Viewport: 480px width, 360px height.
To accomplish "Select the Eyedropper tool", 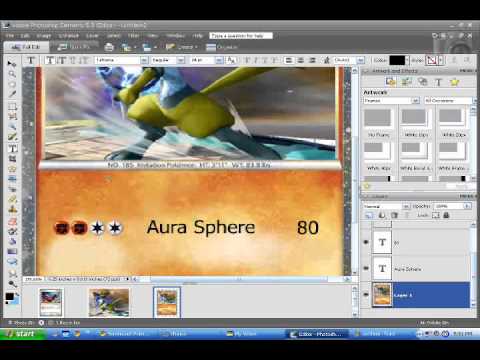I will pyautogui.click(x=12, y=94).
